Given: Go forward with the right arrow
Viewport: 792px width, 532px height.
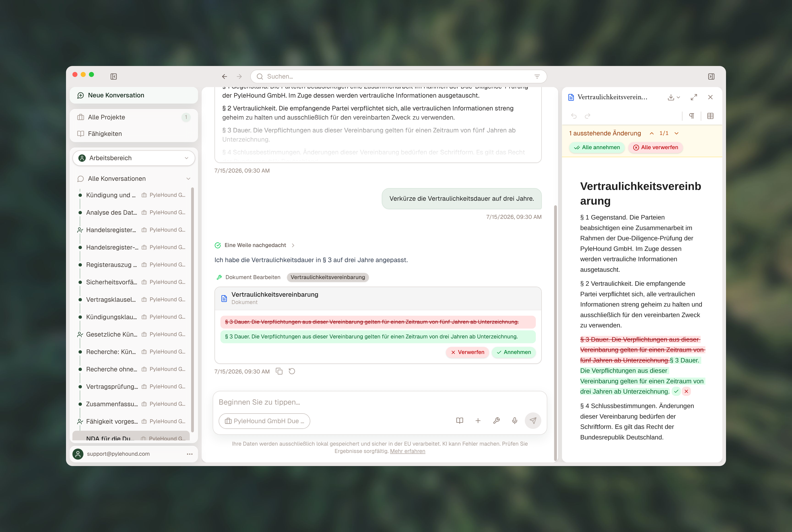Looking at the screenshot, I should click(x=239, y=77).
